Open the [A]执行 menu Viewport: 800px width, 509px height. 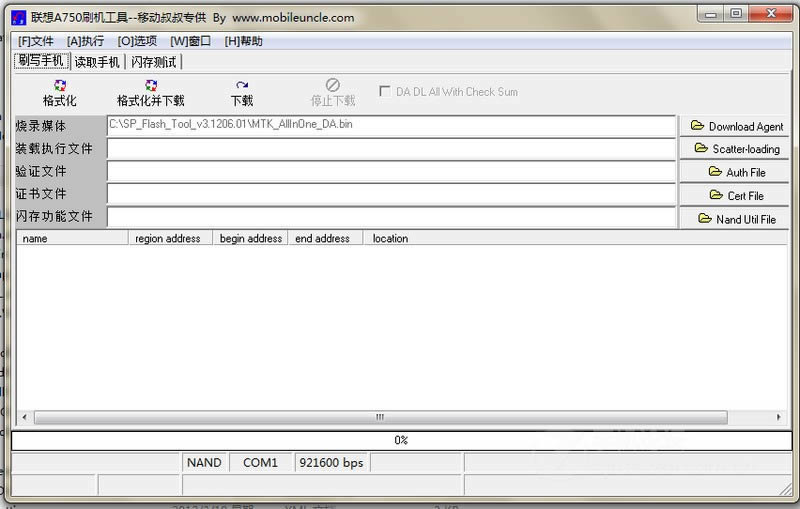[x=85, y=41]
